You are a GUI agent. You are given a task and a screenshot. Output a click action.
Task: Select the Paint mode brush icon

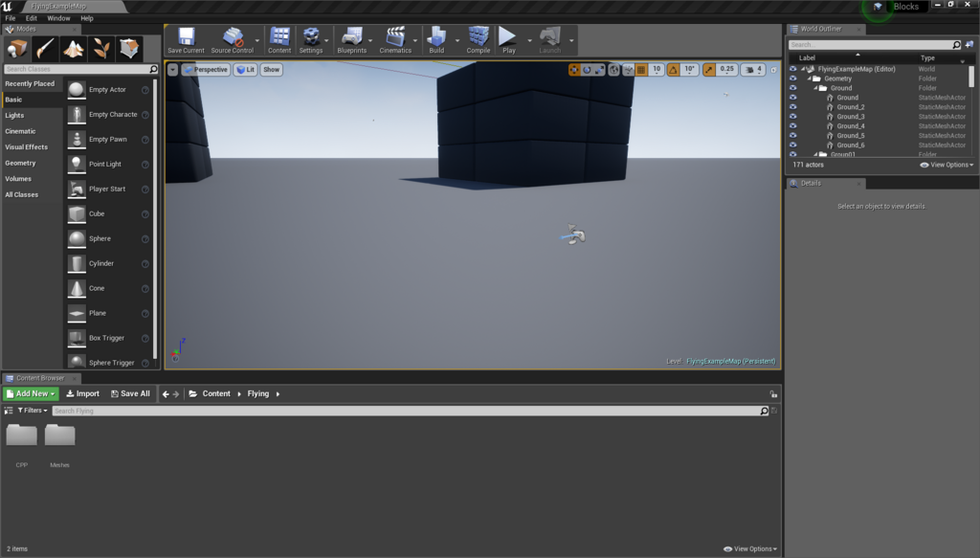point(45,49)
